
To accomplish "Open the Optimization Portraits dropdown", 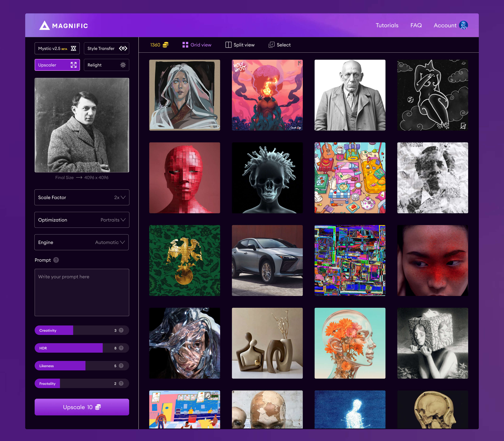I will pyautogui.click(x=82, y=220).
